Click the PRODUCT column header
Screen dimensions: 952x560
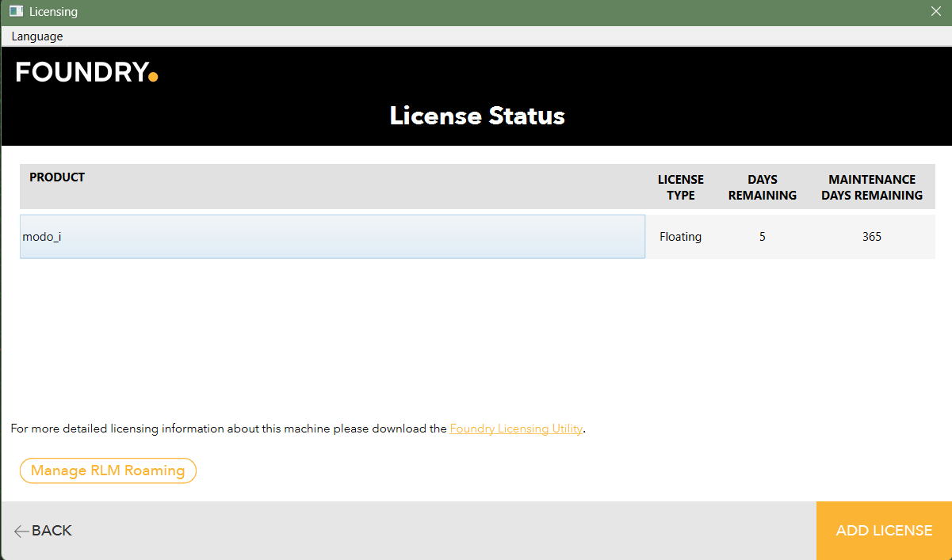[x=57, y=177]
